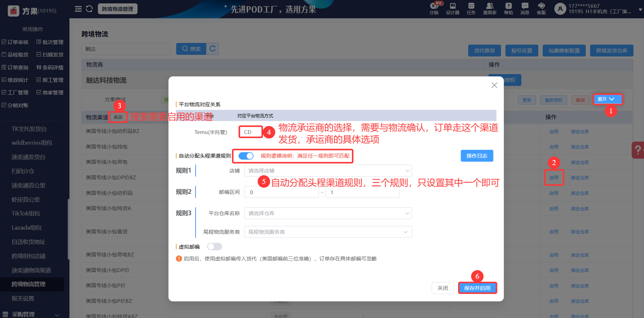Click the 重新授权 button
Viewport: 644px width, 318px height.
click(x=554, y=100)
